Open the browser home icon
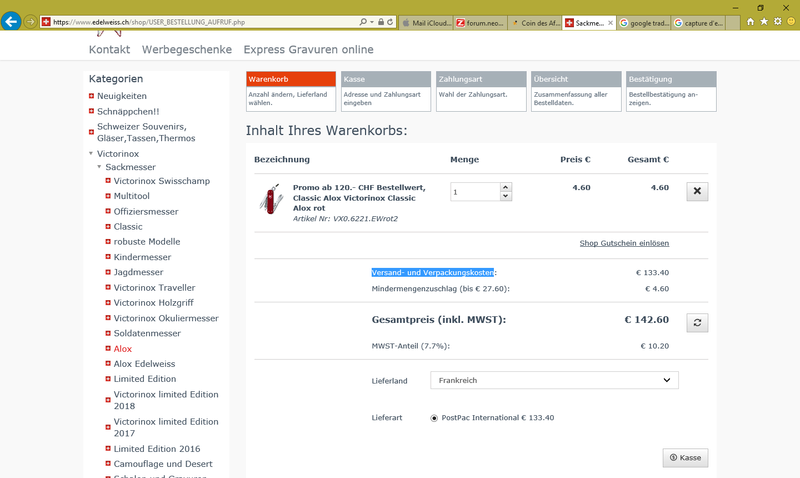 coord(750,21)
